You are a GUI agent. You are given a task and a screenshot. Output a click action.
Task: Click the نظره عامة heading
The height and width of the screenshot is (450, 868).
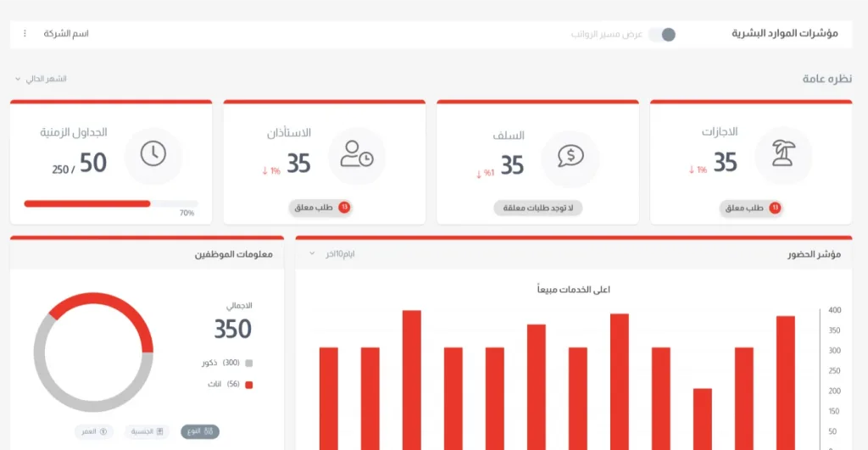[x=827, y=79]
